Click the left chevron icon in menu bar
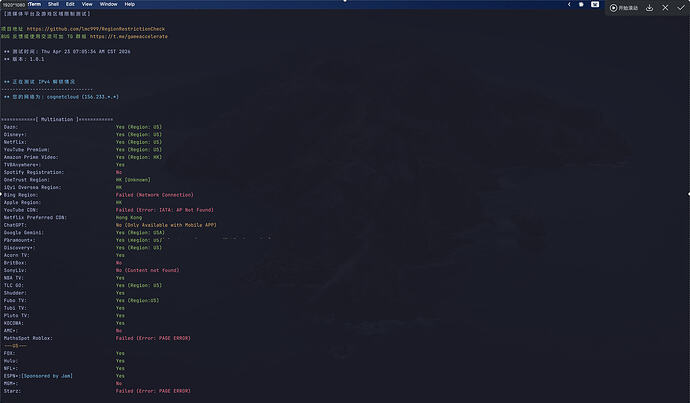The image size is (690, 403). [x=569, y=4]
